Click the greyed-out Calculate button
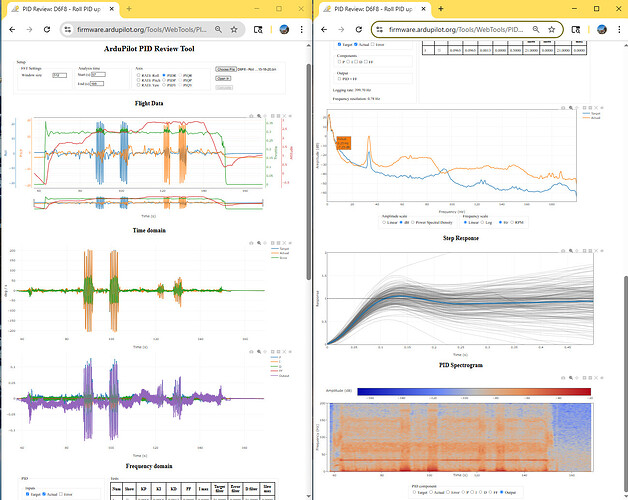This screenshot has height=500, width=628. coord(224,87)
